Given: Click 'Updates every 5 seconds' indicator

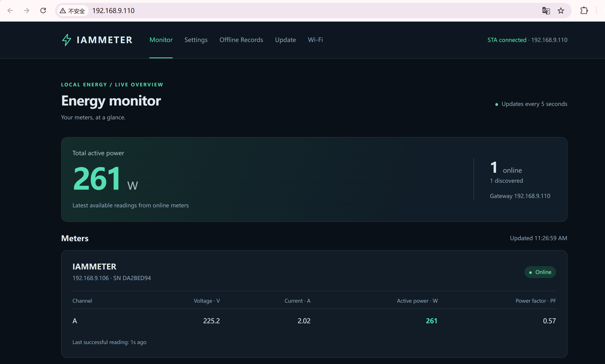Looking at the screenshot, I should [531, 104].
